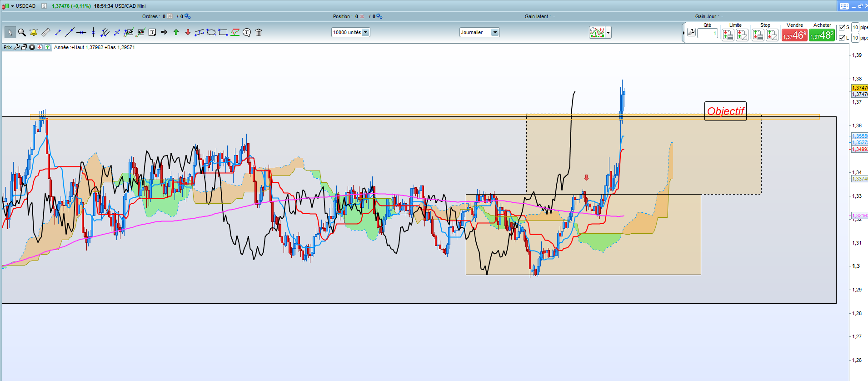Open the Ordres gear settings
The height and width of the screenshot is (381, 868).
point(188,16)
